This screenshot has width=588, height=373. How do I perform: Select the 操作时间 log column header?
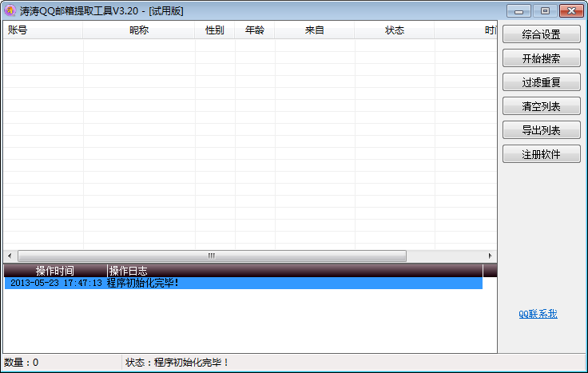coord(55,271)
